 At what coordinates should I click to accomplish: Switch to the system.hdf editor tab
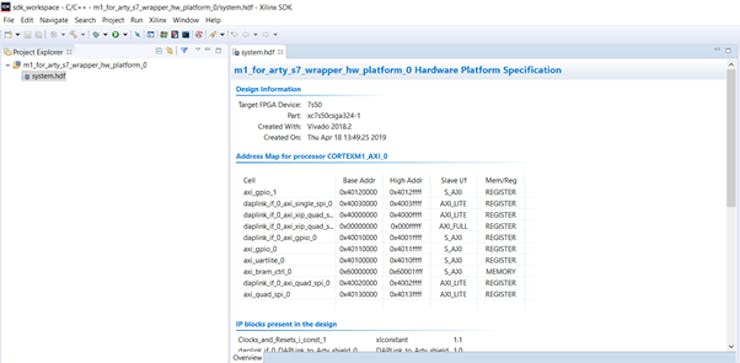pyautogui.click(x=258, y=52)
